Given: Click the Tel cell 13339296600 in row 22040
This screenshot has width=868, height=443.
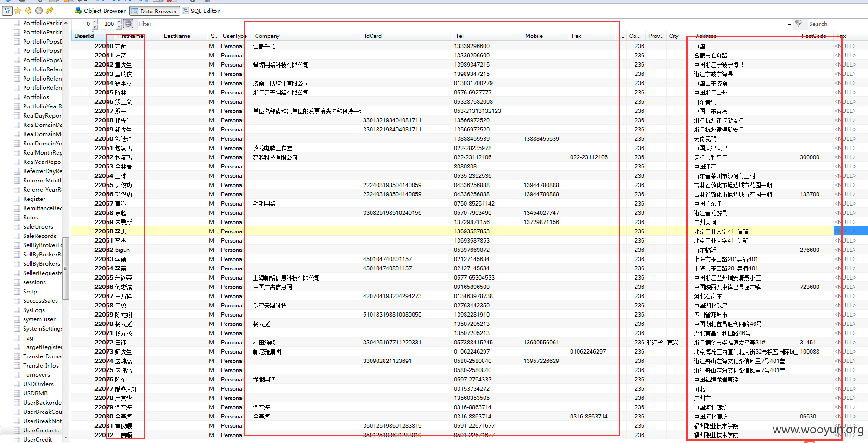Looking at the screenshot, I should (472, 46).
